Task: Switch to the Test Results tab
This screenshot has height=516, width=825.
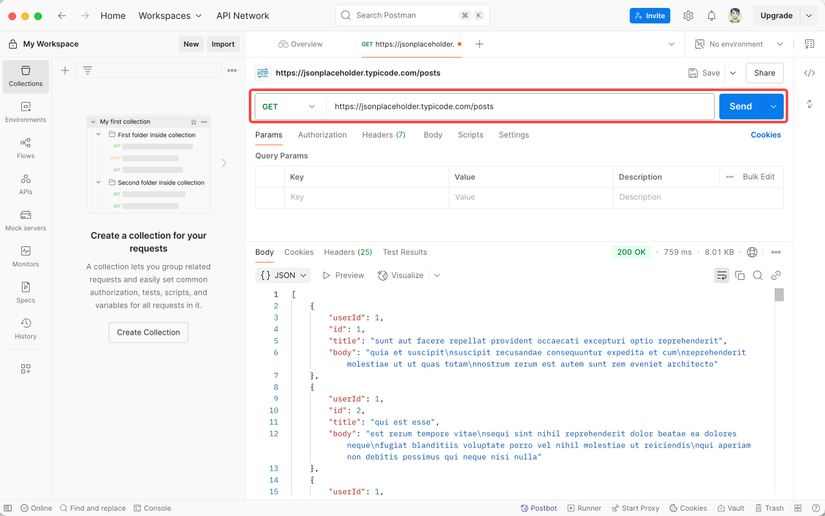Action: [405, 252]
